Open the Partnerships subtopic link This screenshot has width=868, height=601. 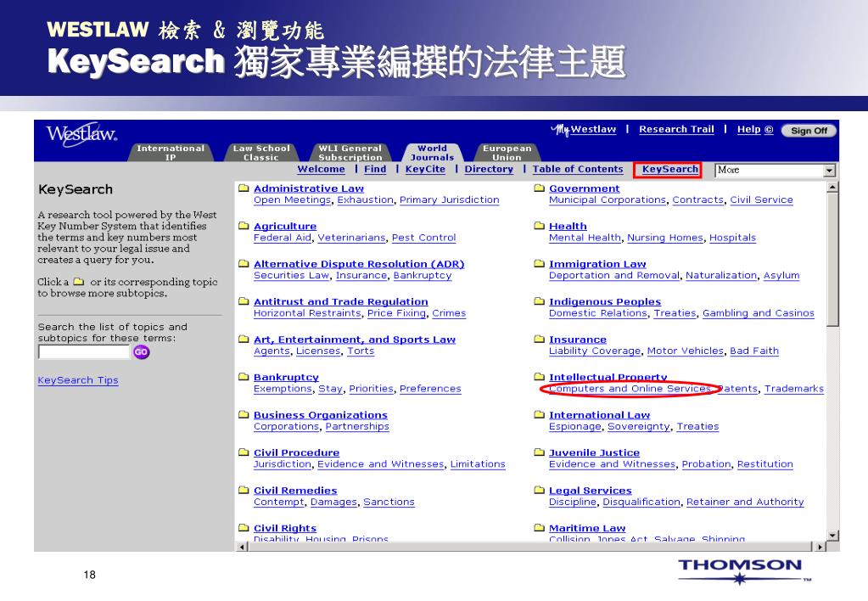click(x=357, y=426)
